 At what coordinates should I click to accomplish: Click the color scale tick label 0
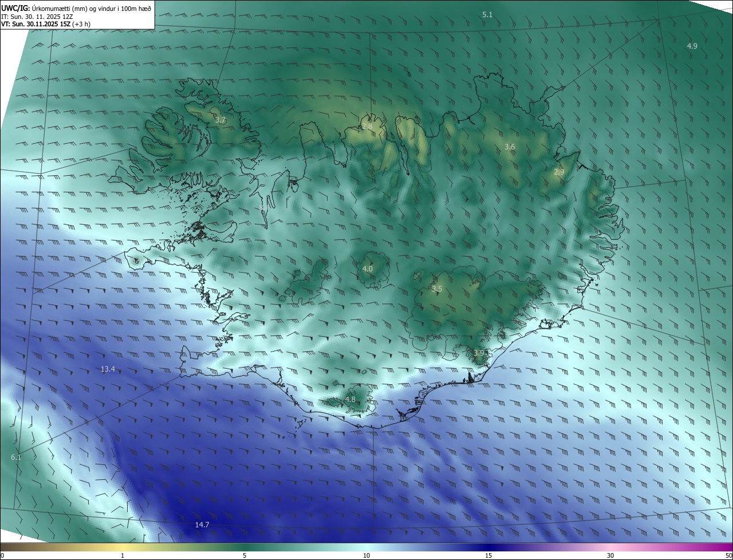(2, 555)
